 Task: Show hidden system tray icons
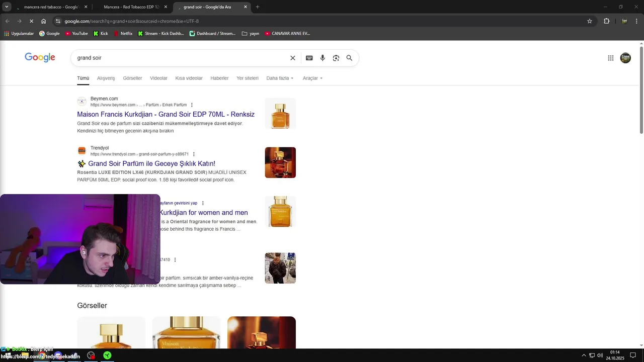click(584, 355)
